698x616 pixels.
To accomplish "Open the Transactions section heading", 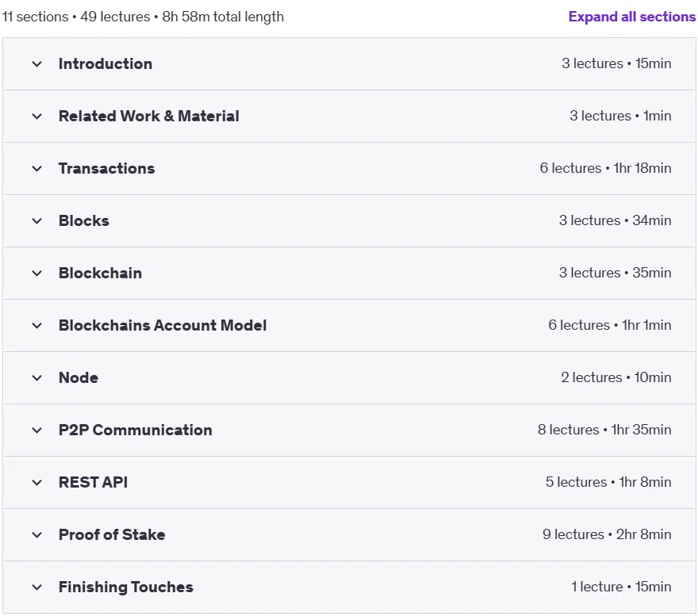I will (107, 168).
